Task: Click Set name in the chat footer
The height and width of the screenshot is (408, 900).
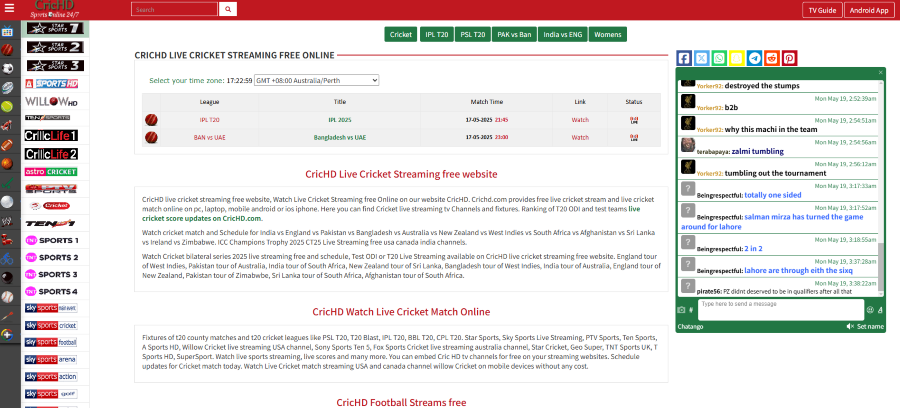Action: click(x=870, y=327)
